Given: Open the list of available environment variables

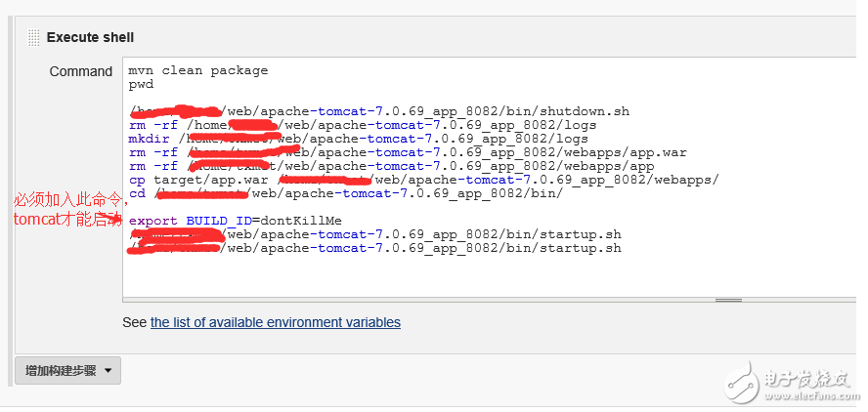Looking at the screenshot, I should (x=275, y=322).
